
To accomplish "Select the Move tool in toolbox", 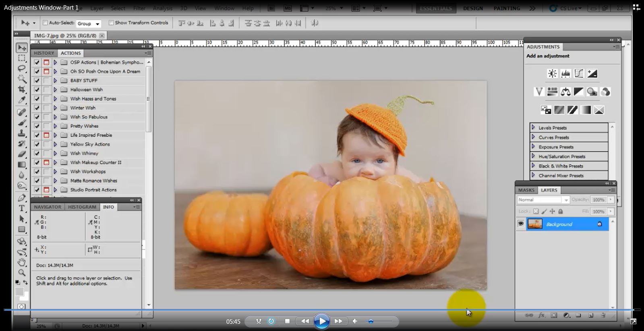I will [x=22, y=48].
